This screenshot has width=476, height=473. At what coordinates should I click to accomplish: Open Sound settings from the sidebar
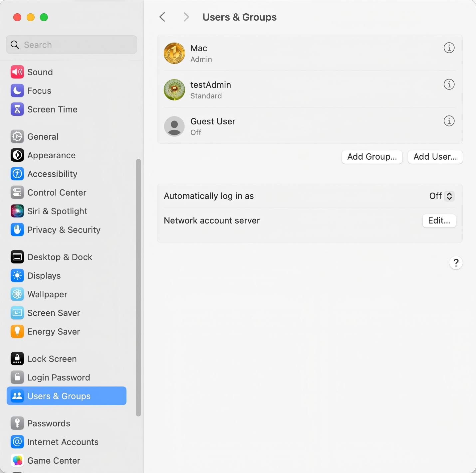pos(40,72)
